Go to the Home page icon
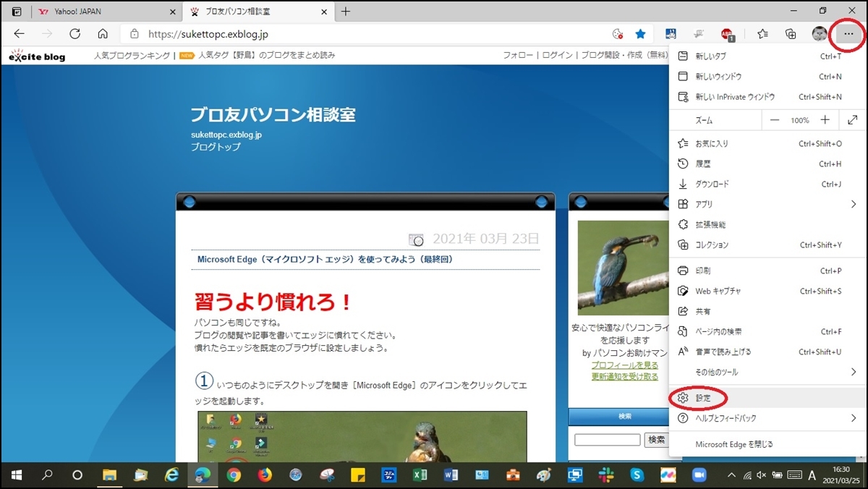This screenshot has height=489, width=868. click(x=103, y=34)
